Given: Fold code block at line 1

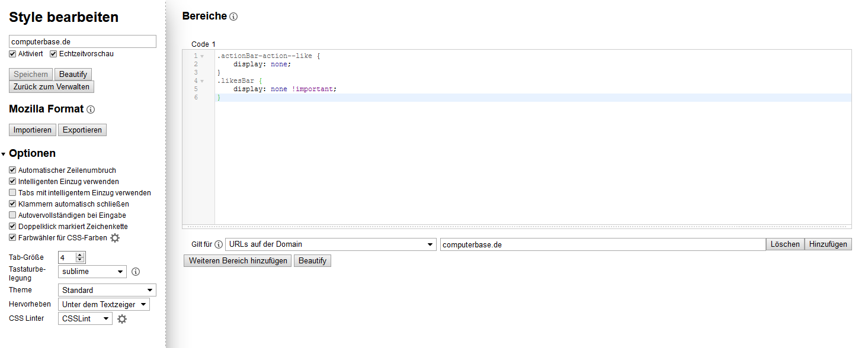Looking at the screenshot, I should (202, 56).
